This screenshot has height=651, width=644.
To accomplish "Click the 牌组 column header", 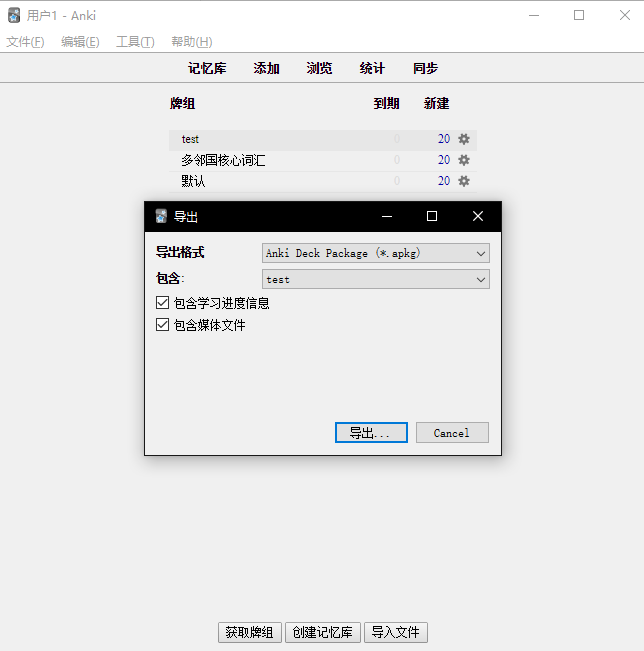I will (x=182, y=103).
